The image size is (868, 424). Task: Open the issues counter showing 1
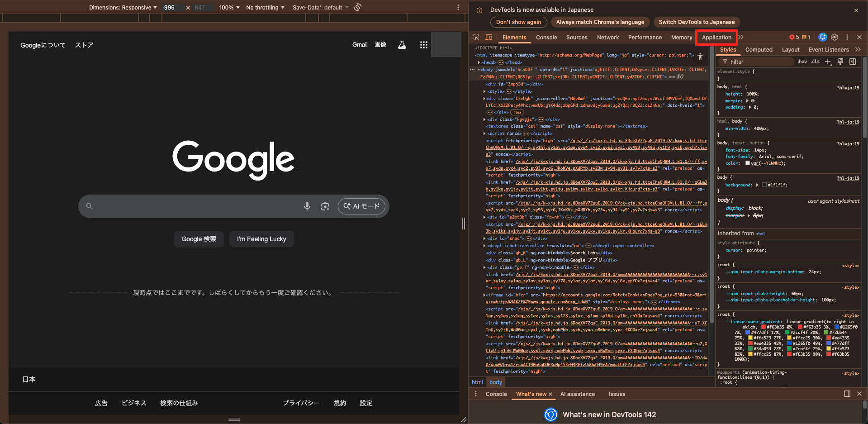pos(806,37)
